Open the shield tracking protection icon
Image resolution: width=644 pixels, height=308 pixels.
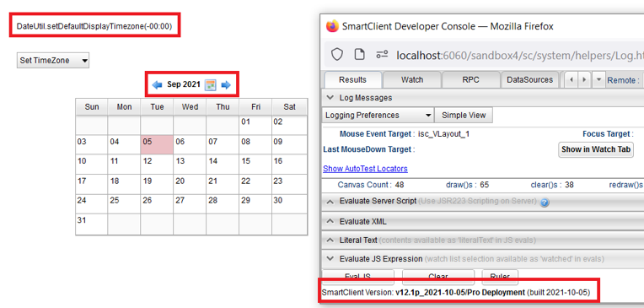click(337, 54)
